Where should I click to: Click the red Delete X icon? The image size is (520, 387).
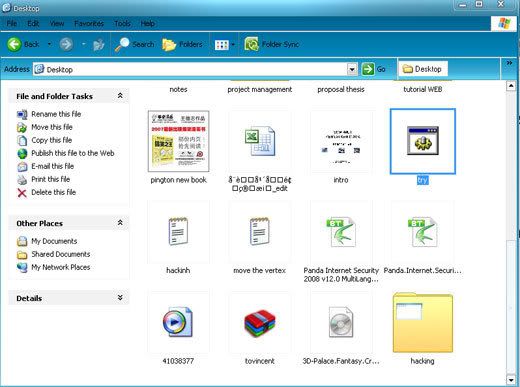[x=22, y=193]
